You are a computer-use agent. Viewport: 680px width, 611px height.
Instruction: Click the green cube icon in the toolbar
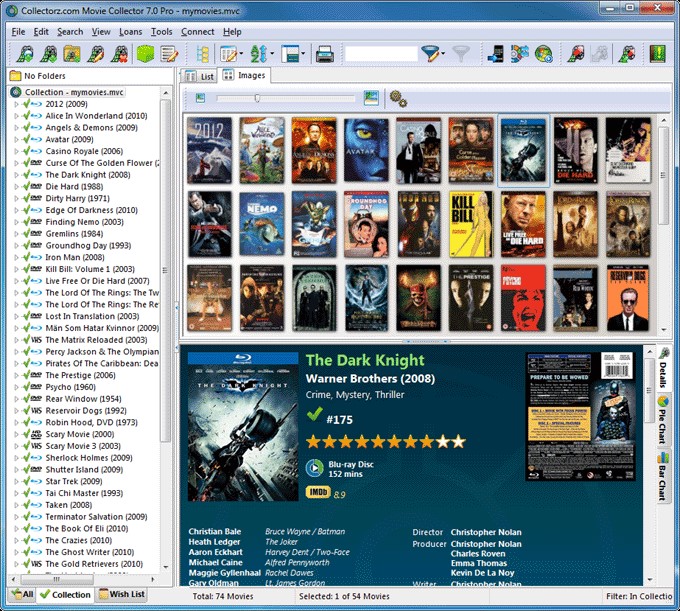click(x=145, y=54)
